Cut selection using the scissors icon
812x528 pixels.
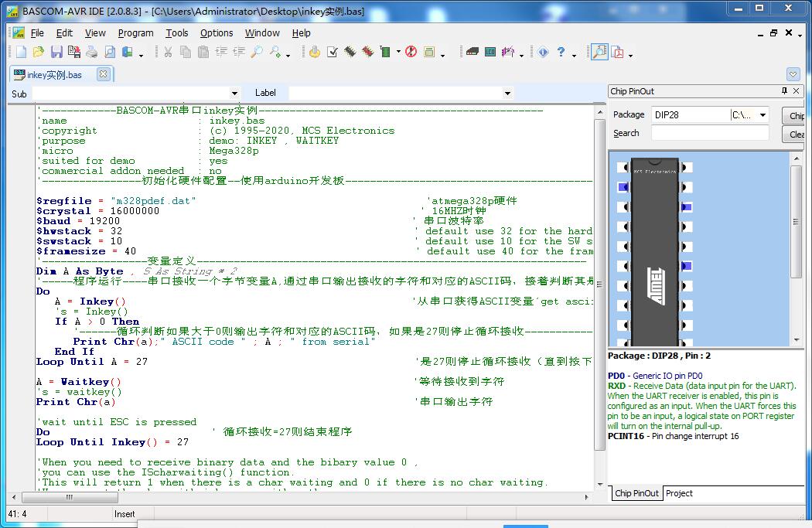pyautogui.click(x=168, y=52)
